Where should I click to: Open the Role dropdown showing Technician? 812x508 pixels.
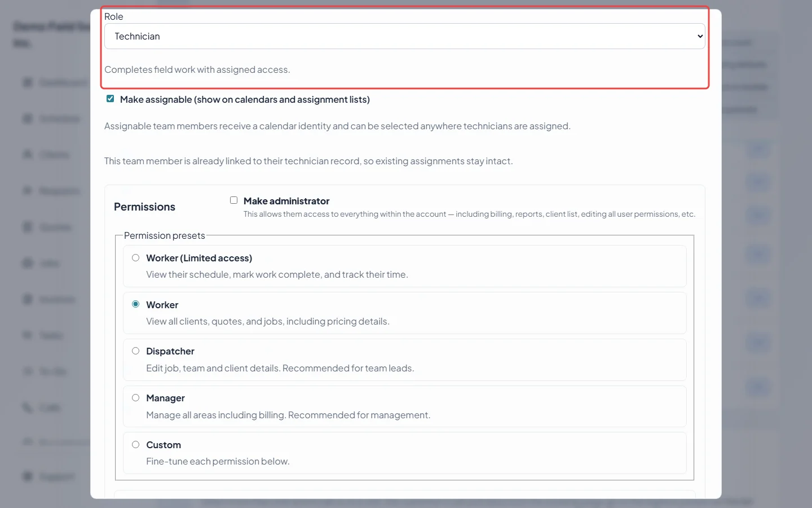click(404, 36)
